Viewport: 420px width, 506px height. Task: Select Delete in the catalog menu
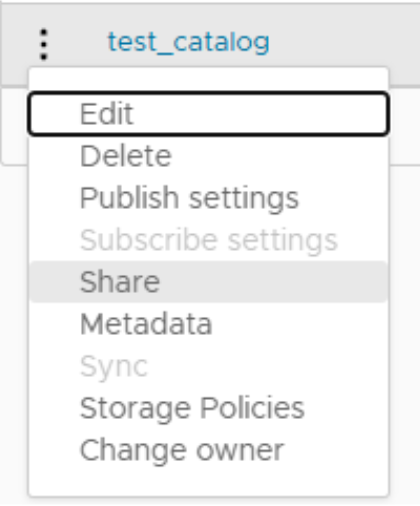pyautogui.click(x=209, y=156)
